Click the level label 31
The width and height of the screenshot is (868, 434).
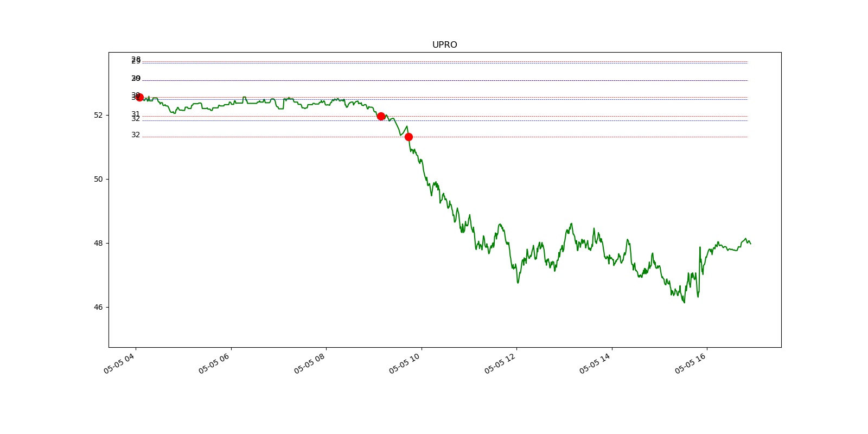pyautogui.click(x=136, y=114)
